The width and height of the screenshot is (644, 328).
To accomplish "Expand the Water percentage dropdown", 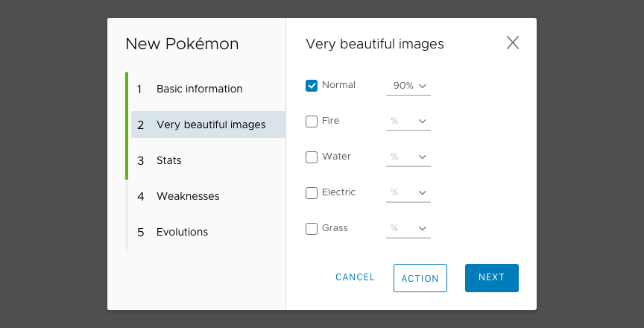I will [408, 157].
